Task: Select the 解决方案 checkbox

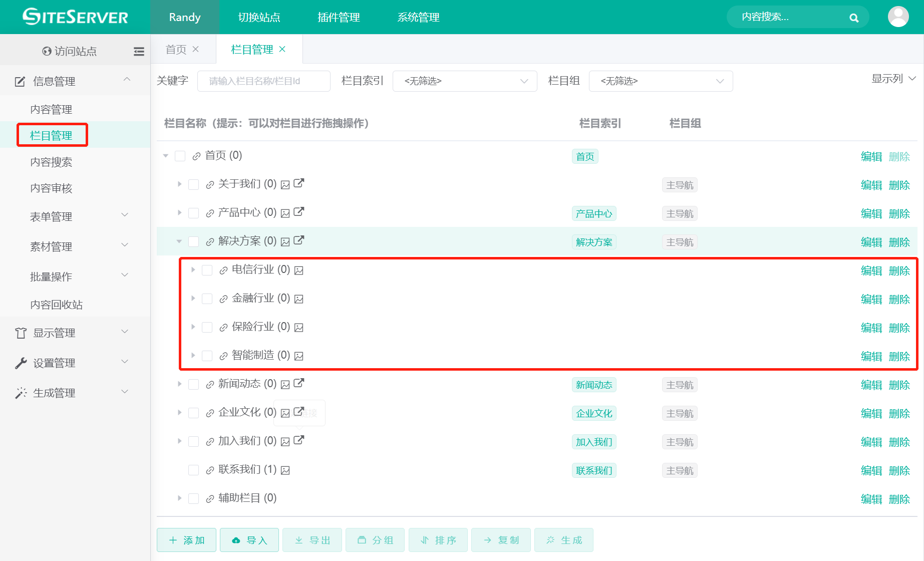Action: click(193, 241)
